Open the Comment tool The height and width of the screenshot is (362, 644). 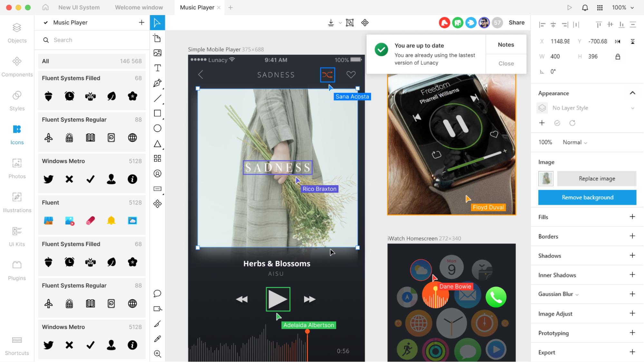click(157, 293)
